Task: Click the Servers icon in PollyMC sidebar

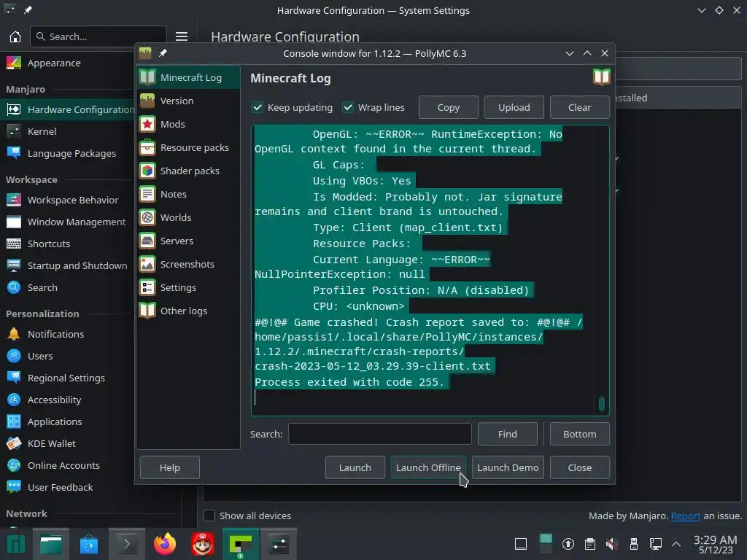Action: (x=147, y=241)
